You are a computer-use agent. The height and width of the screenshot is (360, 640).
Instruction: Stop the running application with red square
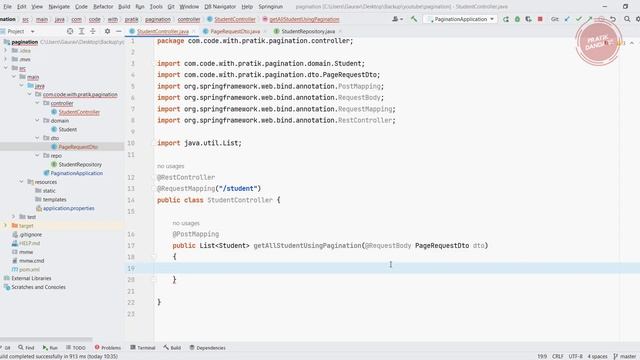[540, 19]
